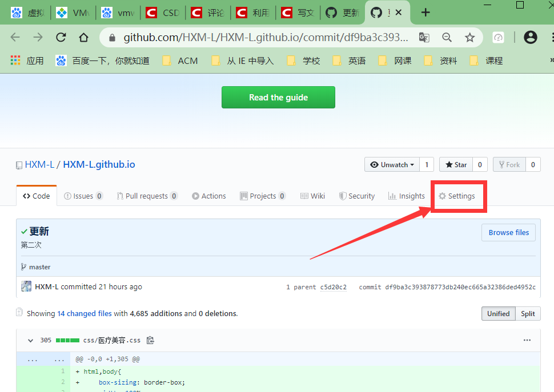Open a new browser tab
This screenshot has width=554, height=392.
(x=425, y=13)
